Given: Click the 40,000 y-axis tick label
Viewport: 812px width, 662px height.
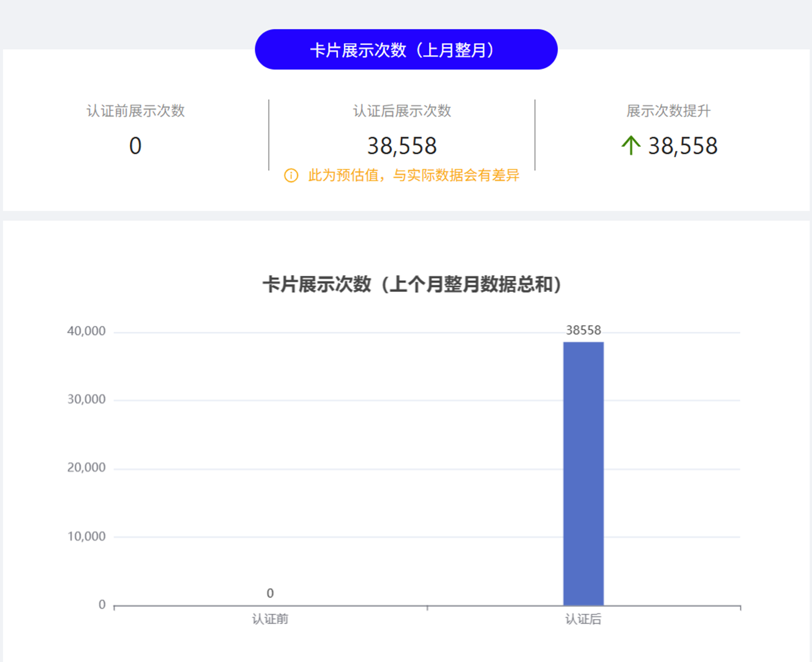Looking at the screenshot, I should [x=86, y=332].
